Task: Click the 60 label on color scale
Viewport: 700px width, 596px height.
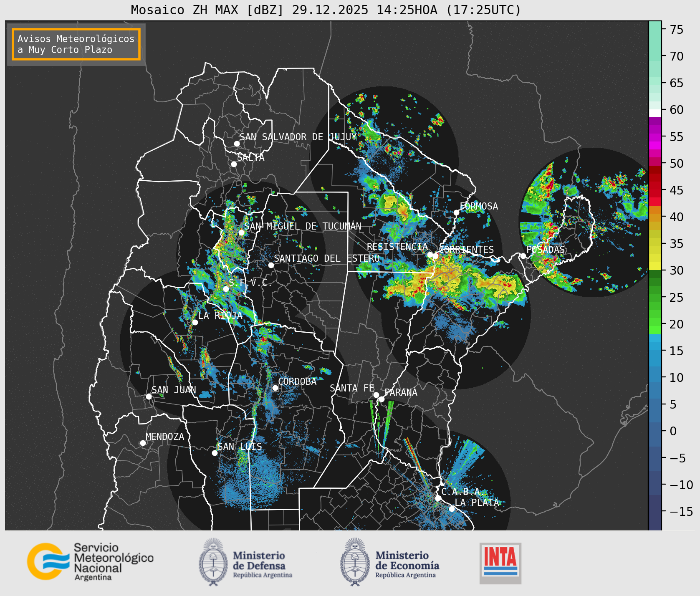Action: [677, 110]
